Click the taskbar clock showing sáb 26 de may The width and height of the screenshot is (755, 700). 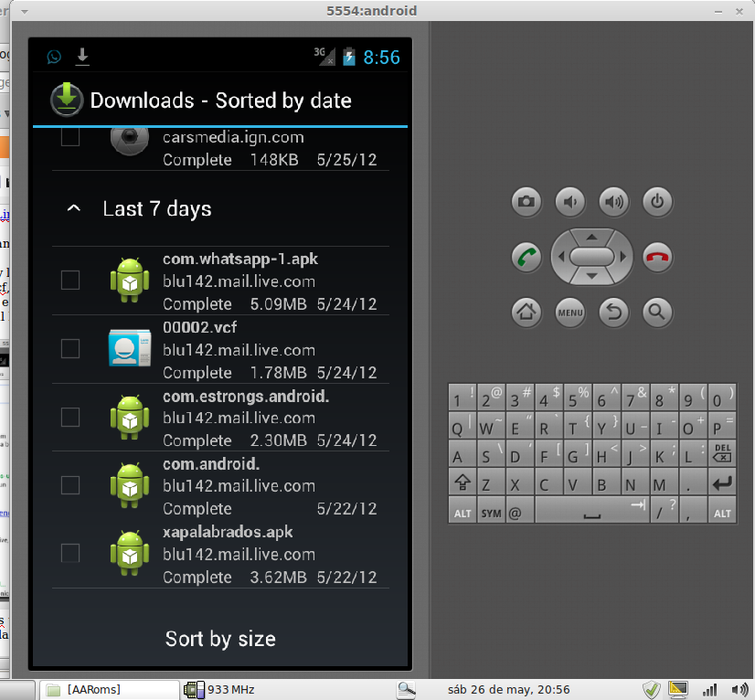(x=508, y=690)
